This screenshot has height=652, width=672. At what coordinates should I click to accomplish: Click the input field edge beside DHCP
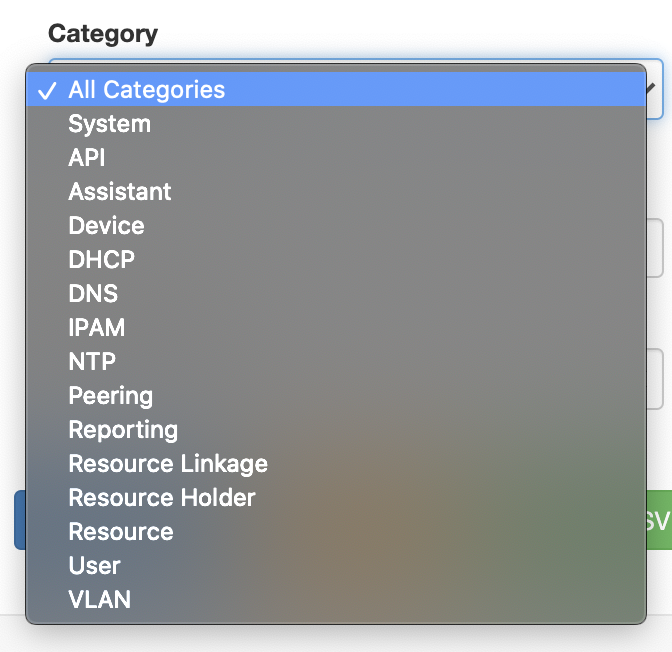656,250
